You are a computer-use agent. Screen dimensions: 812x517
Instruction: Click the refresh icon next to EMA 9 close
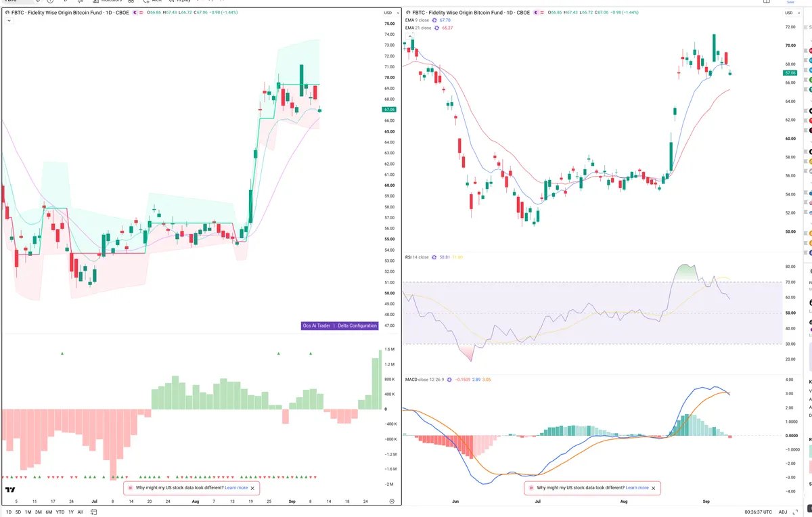click(435, 20)
